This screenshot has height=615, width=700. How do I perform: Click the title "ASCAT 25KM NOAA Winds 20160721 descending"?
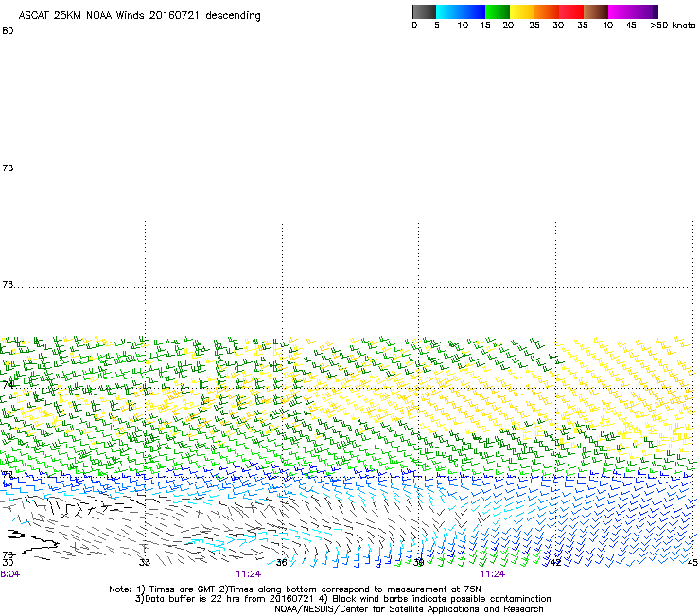(x=139, y=16)
